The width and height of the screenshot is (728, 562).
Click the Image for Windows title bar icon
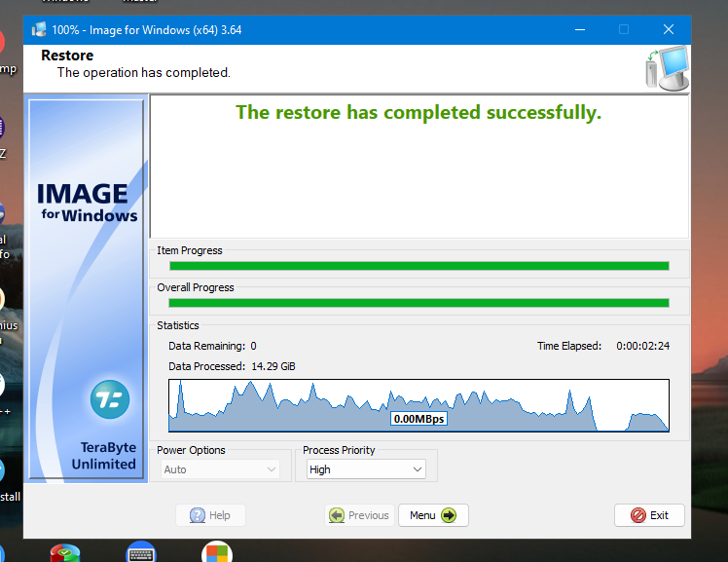39,30
